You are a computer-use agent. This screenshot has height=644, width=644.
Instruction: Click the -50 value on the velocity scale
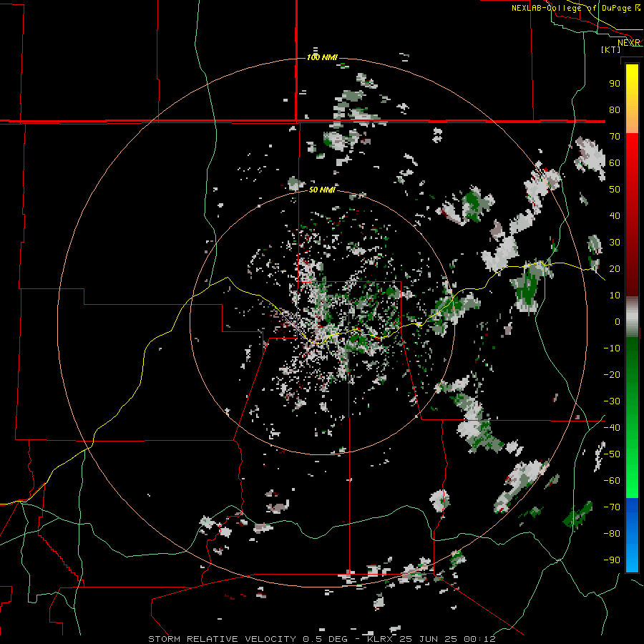pyautogui.click(x=612, y=454)
